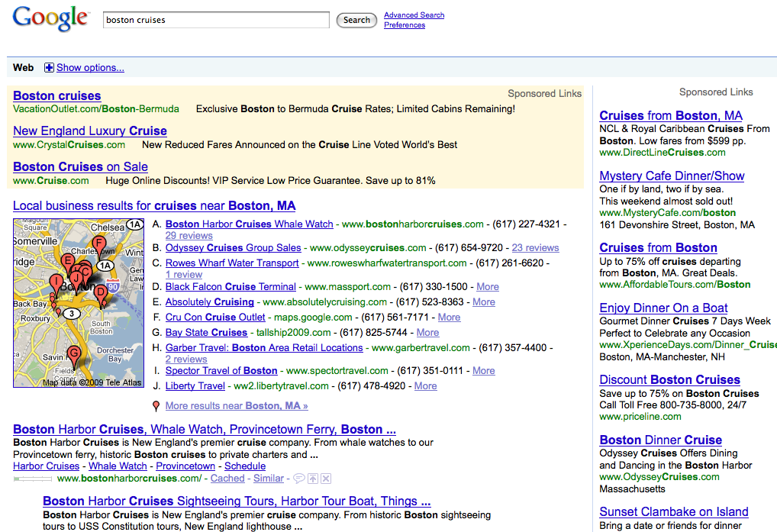Open the 2 reviews link
The image size is (777, 532).
pos(186,360)
